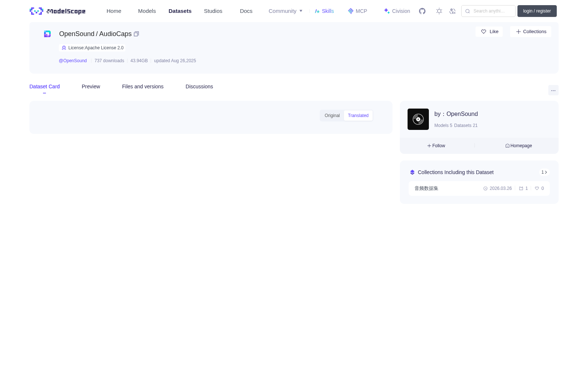Copy dataset name using the copy icon
The image size is (588, 368).
tap(136, 34)
